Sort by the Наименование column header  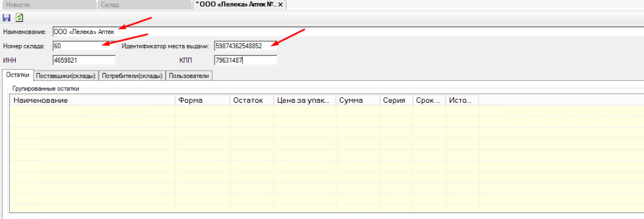pos(92,100)
